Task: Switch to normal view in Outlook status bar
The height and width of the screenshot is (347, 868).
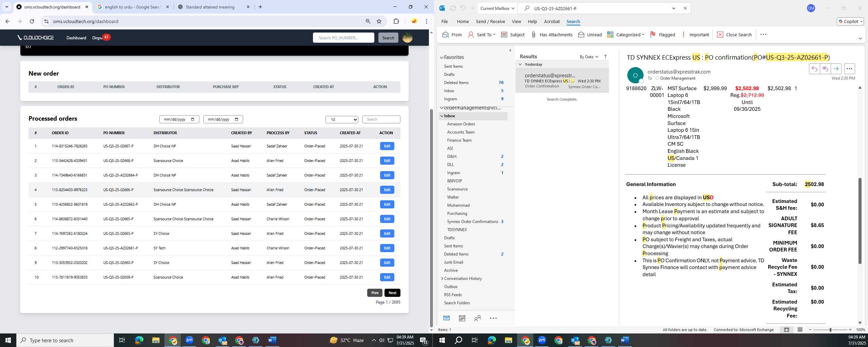Action: click(786, 330)
